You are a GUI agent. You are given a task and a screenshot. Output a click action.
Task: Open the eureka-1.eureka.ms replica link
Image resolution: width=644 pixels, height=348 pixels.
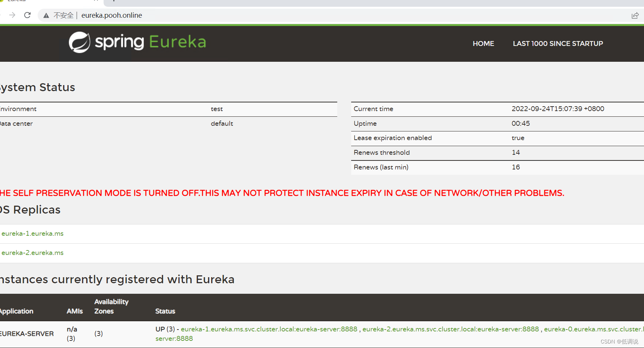(x=32, y=234)
